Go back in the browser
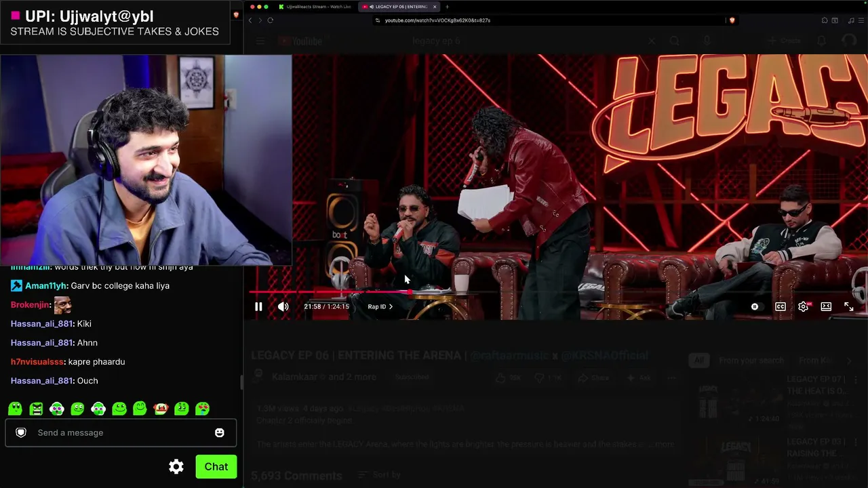 [250, 20]
